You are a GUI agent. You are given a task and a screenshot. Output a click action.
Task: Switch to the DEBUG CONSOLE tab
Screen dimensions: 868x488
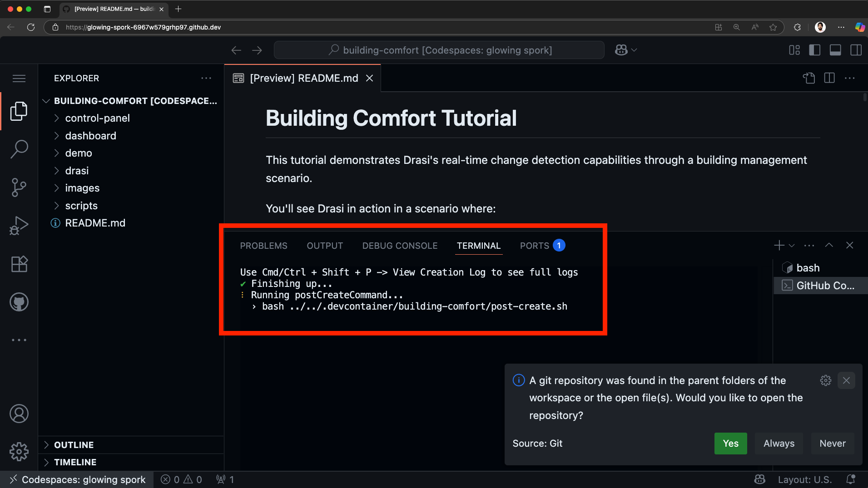click(x=399, y=246)
